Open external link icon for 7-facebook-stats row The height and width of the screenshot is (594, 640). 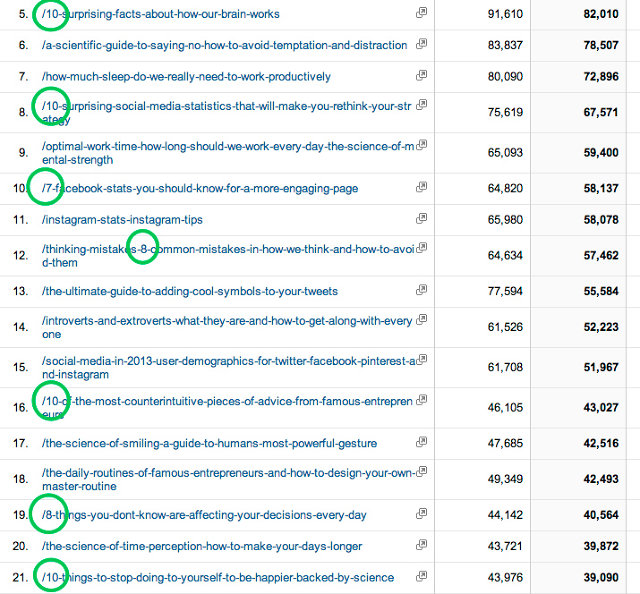tap(422, 187)
